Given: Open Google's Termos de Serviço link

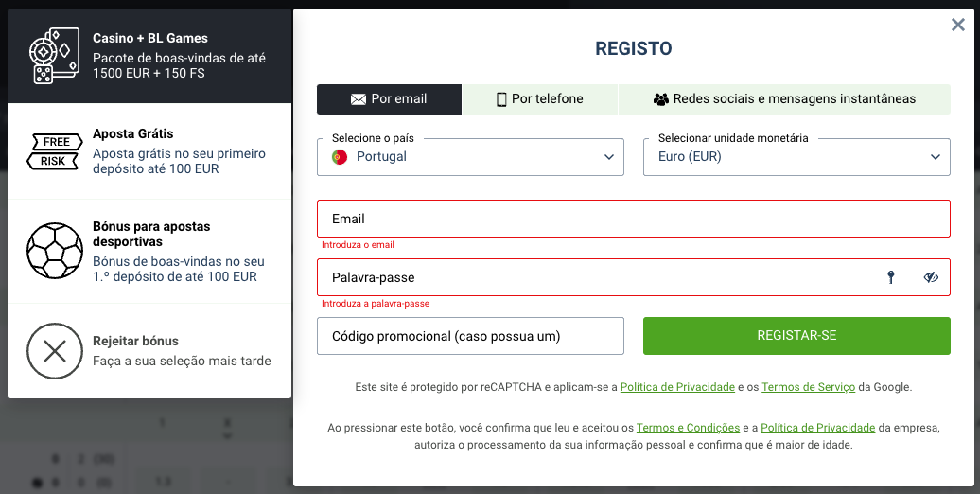Looking at the screenshot, I should coord(808,387).
